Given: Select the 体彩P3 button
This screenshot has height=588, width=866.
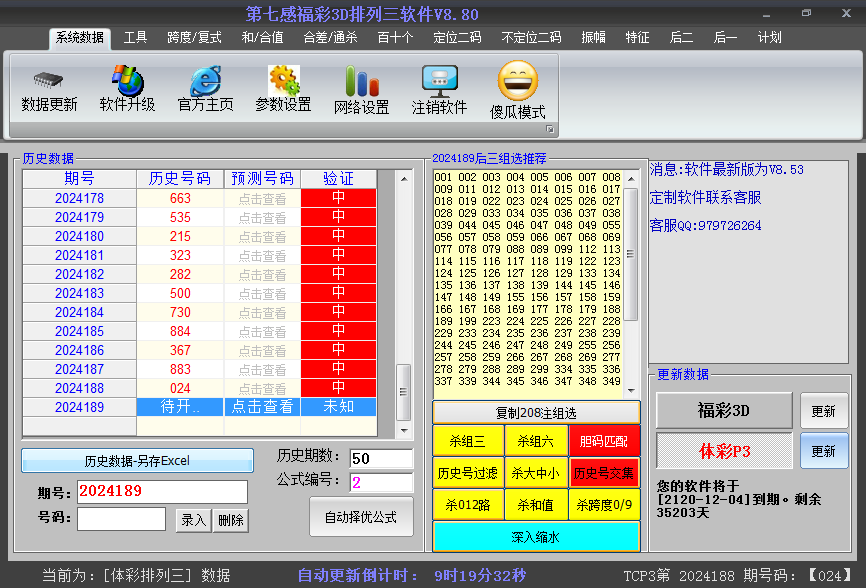Looking at the screenshot, I should click(724, 451).
